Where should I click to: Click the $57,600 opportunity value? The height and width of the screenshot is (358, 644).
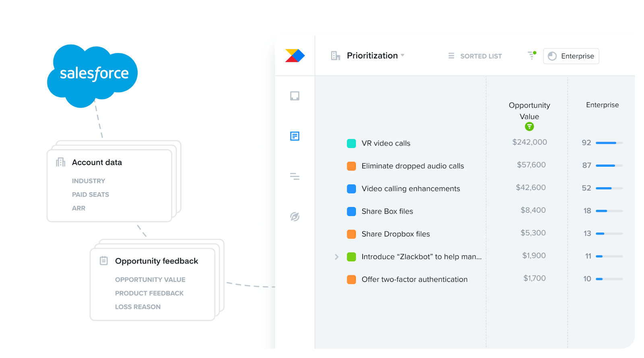531,165
